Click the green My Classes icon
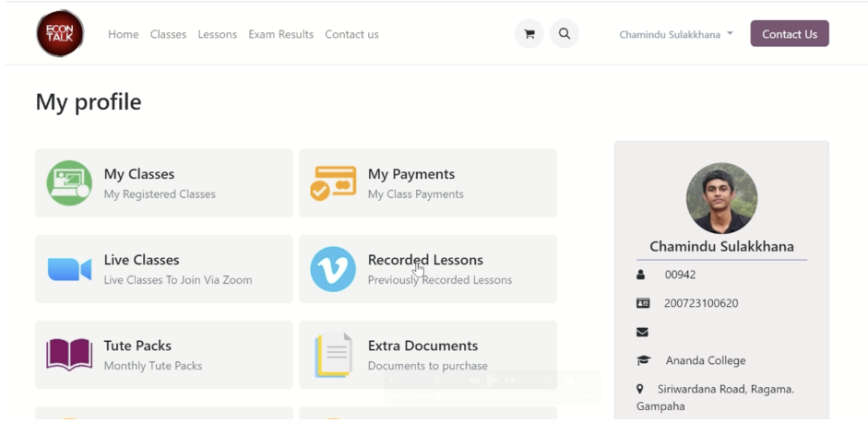 click(x=69, y=183)
